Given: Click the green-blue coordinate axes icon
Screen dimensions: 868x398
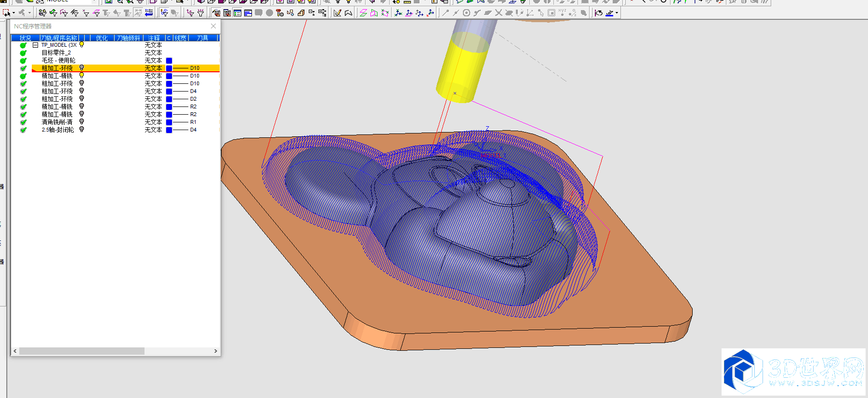Looking at the screenshot, I should [x=398, y=13].
